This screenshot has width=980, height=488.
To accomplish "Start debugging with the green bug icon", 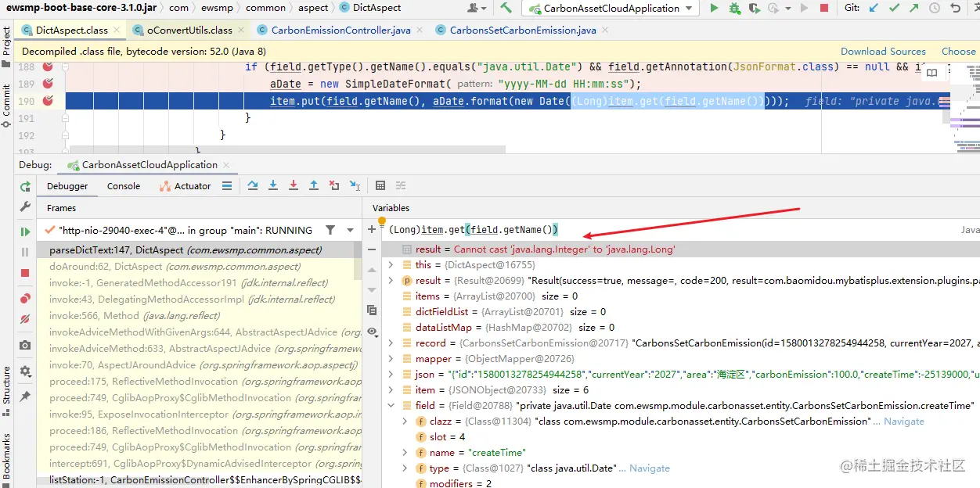I will click(x=734, y=8).
